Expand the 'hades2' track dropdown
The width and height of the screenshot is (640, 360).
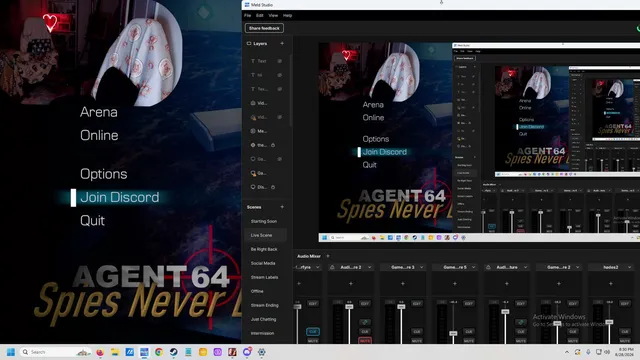[x=629, y=267]
